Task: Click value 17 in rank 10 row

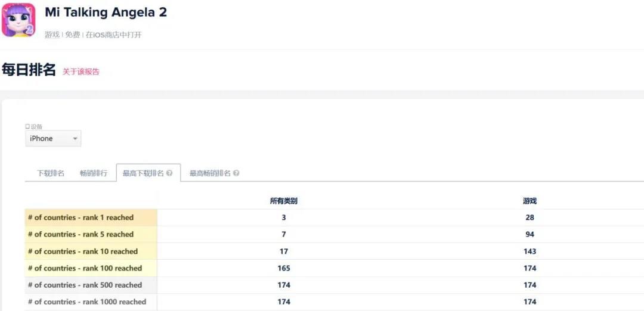Action: [x=284, y=251]
